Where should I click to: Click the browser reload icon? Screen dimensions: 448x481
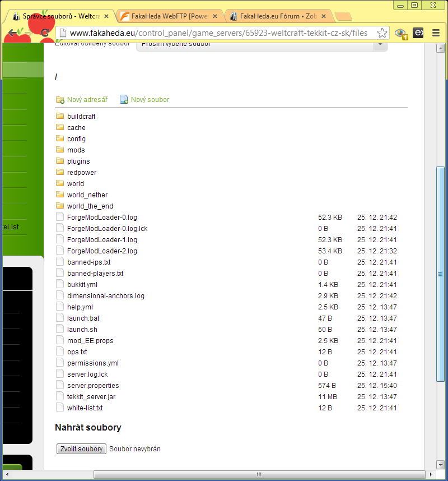(45, 33)
